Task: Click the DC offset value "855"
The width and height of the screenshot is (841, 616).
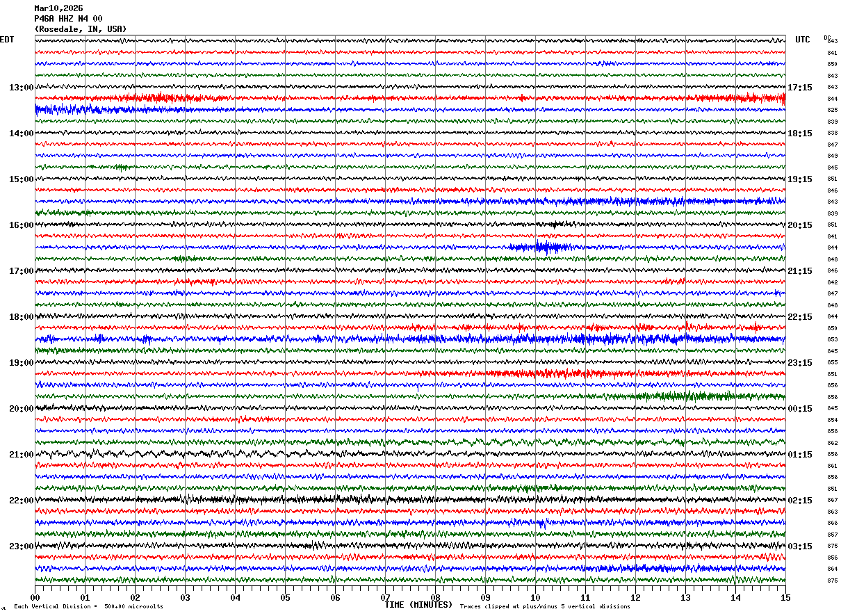Action: (832, 362)
